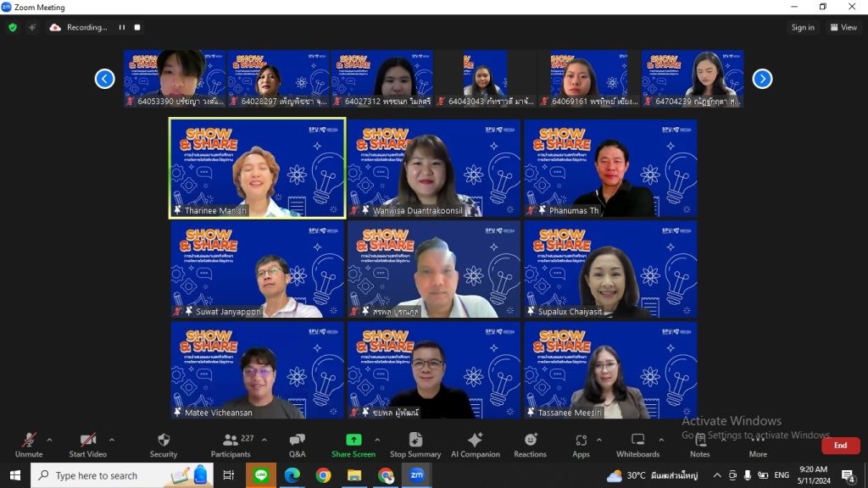Expand the arrow next to Whiteboards
Viewport: 868px width, 488px height.
661,440
